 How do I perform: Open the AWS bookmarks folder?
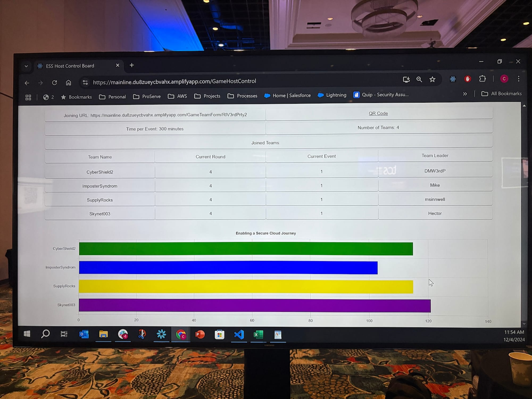pos(177,96)
